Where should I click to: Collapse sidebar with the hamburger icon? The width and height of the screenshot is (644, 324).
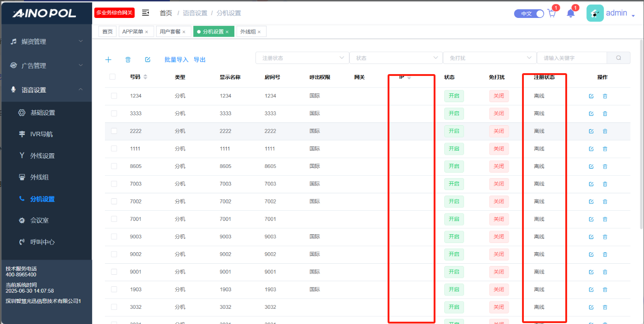coord(145,13)
